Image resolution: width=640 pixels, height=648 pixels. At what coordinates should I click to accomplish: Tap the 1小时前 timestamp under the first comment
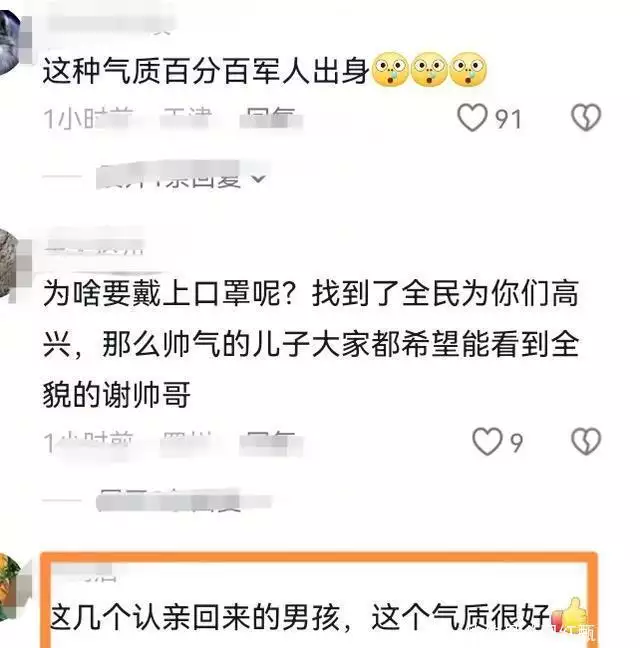(89, 119)
